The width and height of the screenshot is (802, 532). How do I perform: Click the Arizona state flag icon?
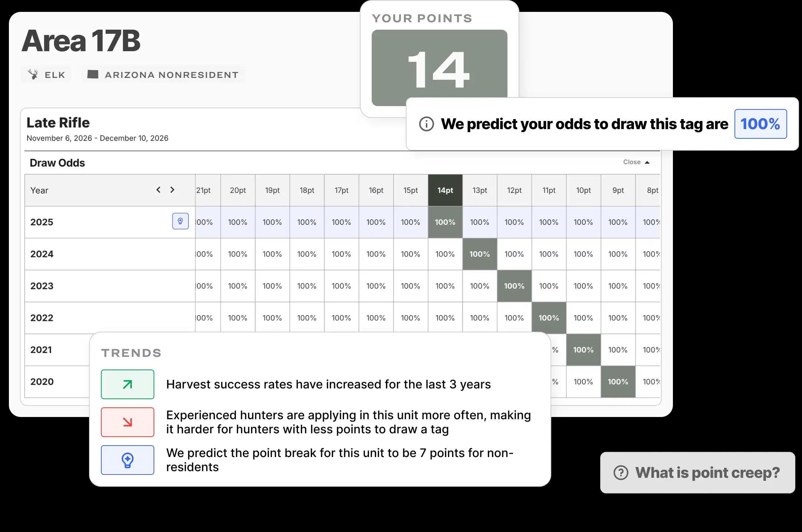(x=93, y=75)
